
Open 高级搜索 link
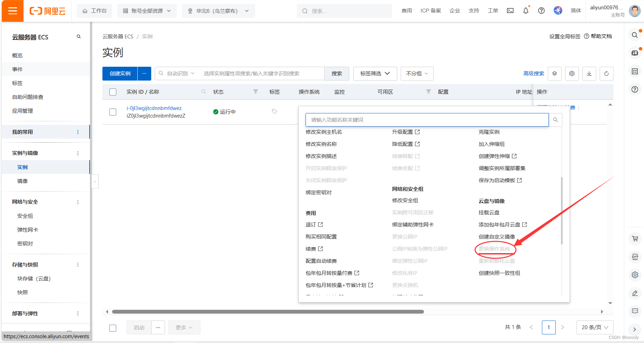click(534, 74)
